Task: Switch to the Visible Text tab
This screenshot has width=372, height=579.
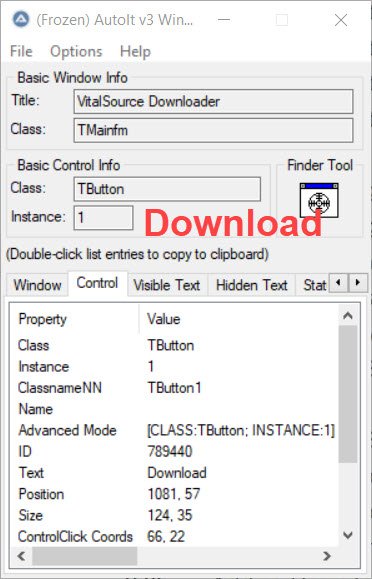Action: [167, 285]
